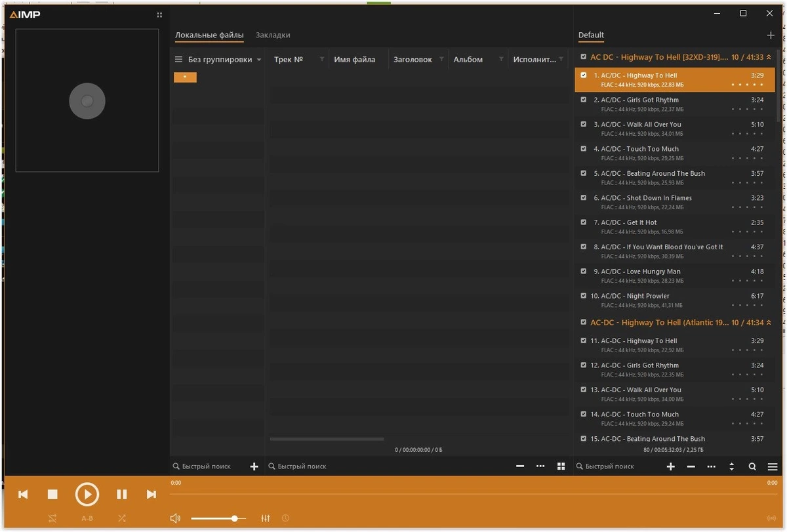
Task: Open the timer clock icon
Action: 285,518
